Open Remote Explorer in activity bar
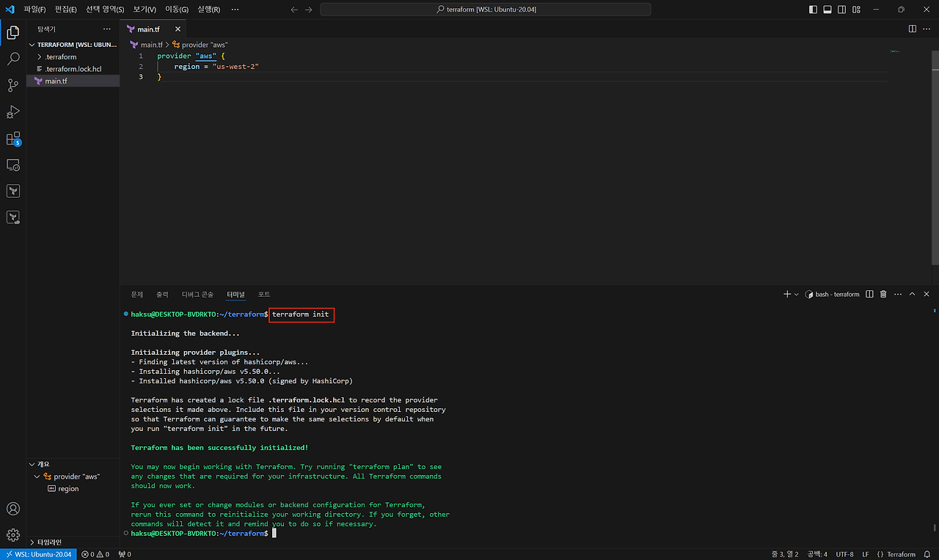The height and width of the screenshot is (560, 939). (13, 165)
